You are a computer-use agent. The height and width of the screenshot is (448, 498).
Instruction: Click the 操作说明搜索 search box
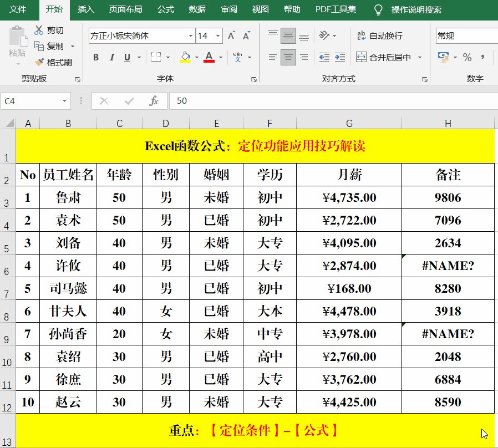point(416,10)
